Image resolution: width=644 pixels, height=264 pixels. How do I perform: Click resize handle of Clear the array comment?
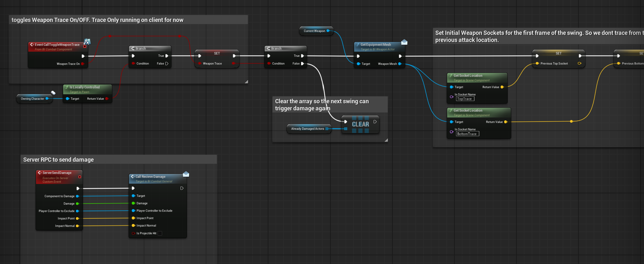click(x=386, y=140)
